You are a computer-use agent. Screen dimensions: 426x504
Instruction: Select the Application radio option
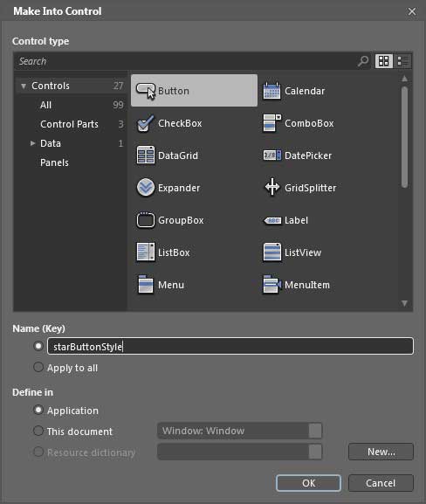coord(38,410)
